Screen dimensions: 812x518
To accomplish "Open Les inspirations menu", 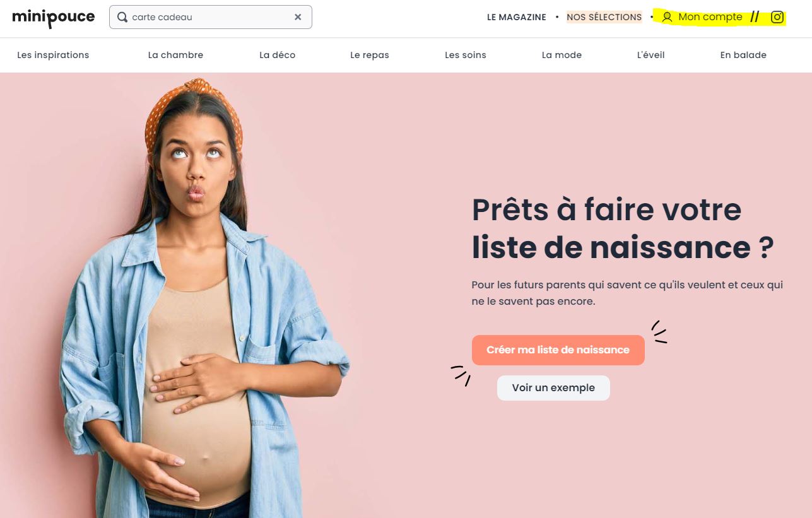I will tap(53, 55).
